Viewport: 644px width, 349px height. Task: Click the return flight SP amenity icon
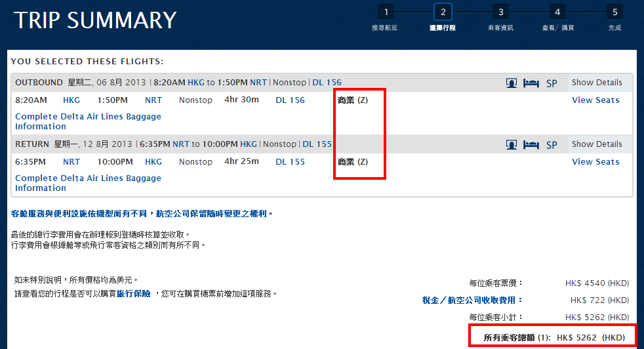[x=552, y=145]
